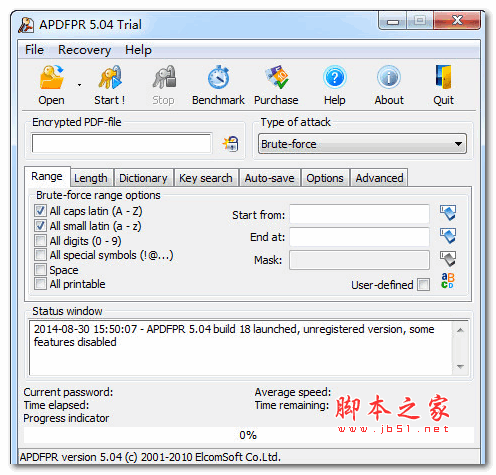The width and height of the screenshot is (496, 475).
Task: Expand the arrow next to Open
Action: pyautogui.click(x=79, y=85)
